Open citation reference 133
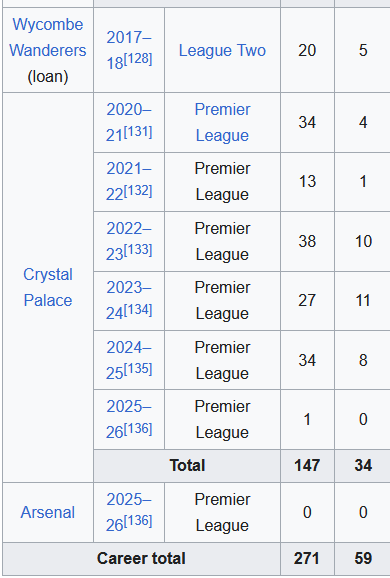The height and width of the screenshot is (578, 390). [x=138, y=250]
